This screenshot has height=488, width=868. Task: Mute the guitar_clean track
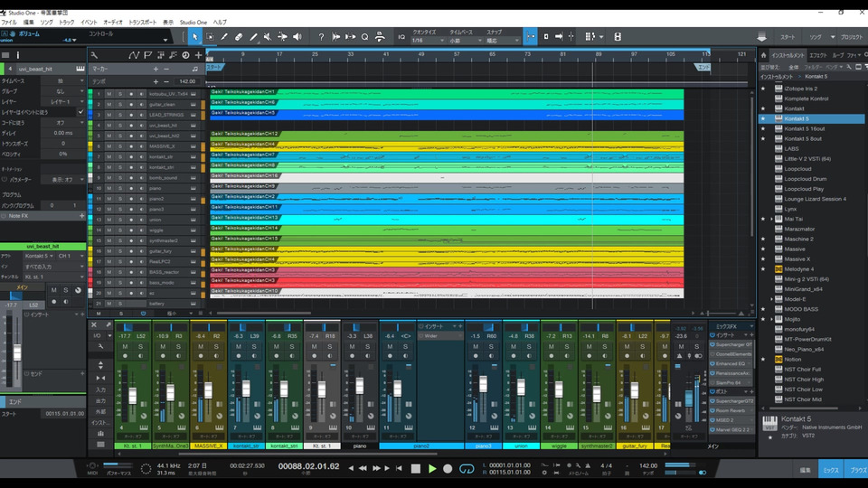coord(108,104)
